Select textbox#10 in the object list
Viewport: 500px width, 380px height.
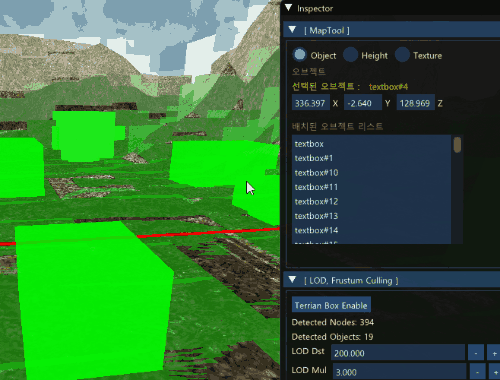(372, 172)
